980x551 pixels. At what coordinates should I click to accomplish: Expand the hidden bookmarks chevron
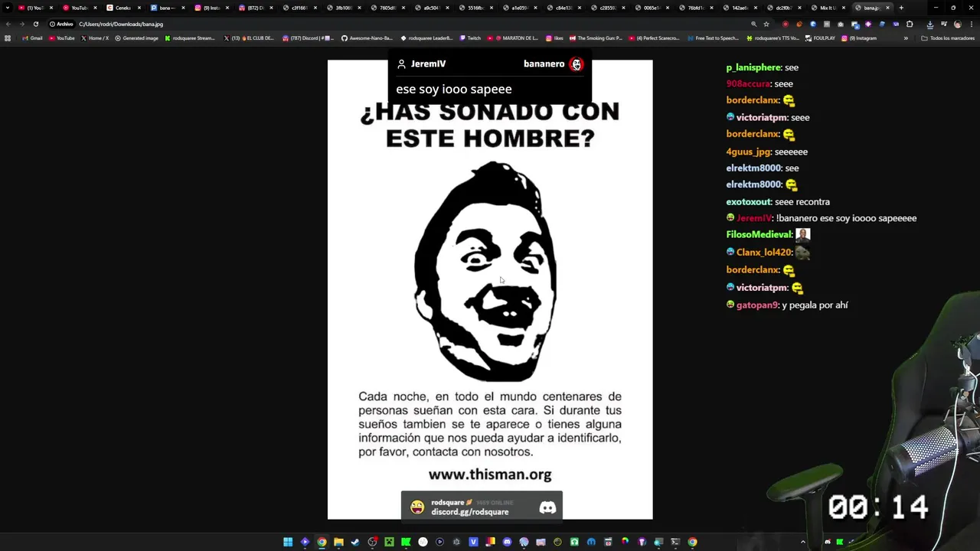906,37
